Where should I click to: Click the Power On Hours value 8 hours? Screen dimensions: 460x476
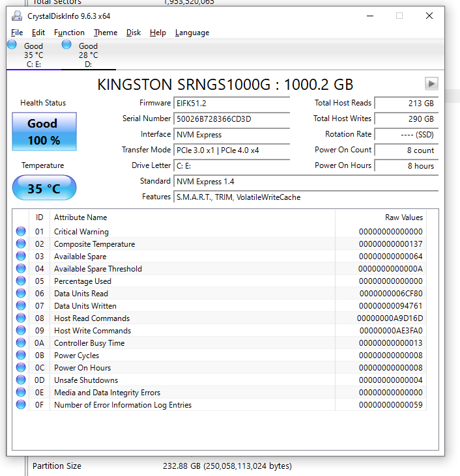pos(407,166)
